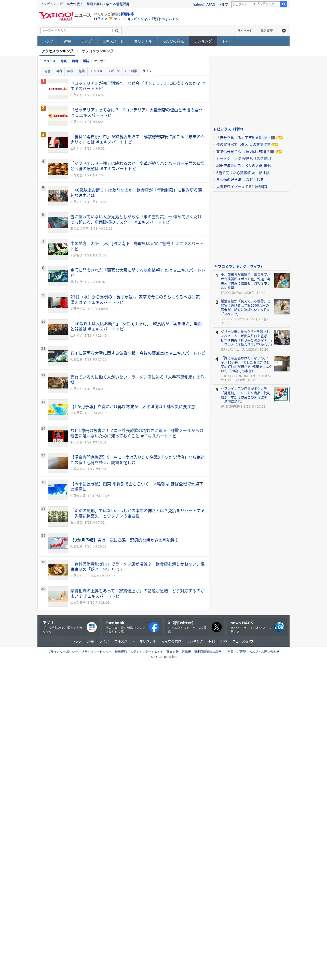Select the IT・科学 category tab
This screenshot has width=327, height=980.
[x=131, y=71]
